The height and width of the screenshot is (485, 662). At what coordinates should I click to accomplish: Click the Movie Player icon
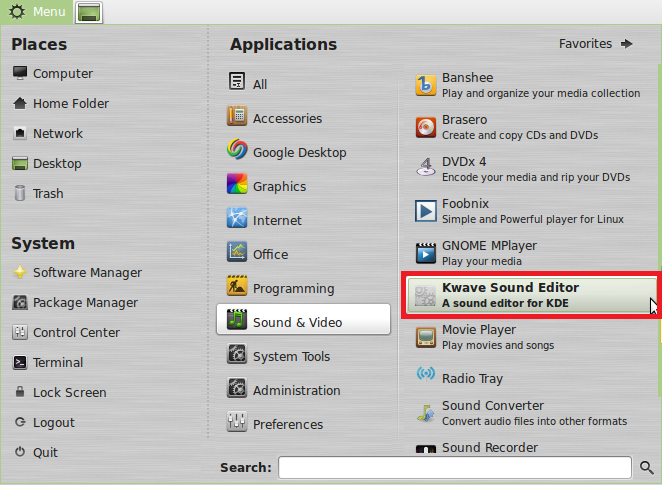point(426,337)
